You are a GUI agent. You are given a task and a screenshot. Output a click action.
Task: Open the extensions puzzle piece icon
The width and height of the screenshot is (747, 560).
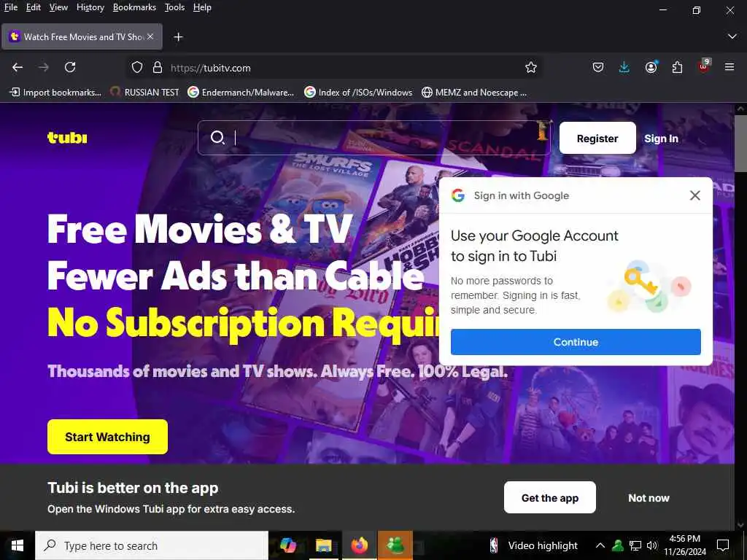pos(677,67)
